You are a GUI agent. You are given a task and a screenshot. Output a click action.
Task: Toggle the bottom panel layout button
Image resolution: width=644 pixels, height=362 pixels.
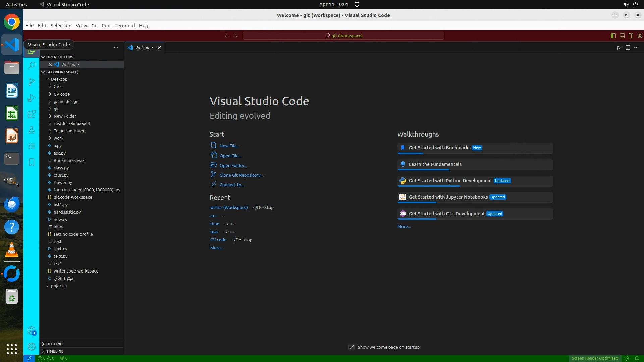[x=622, y=36]
